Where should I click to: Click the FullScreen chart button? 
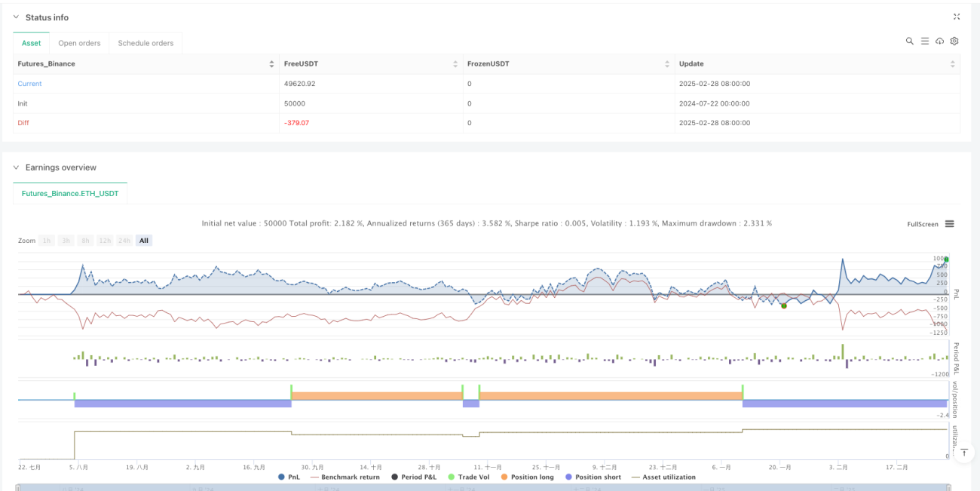[x=923, y=224]
